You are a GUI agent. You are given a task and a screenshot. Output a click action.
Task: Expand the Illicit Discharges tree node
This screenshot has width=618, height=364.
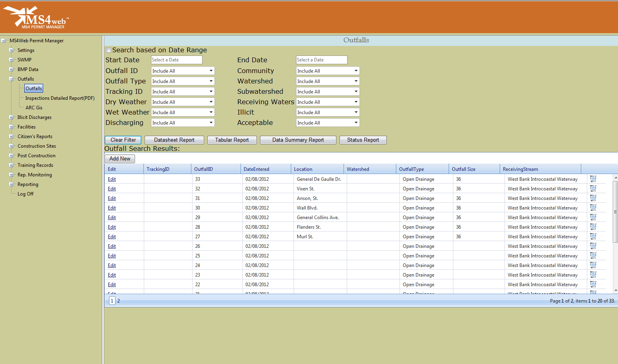11,117
